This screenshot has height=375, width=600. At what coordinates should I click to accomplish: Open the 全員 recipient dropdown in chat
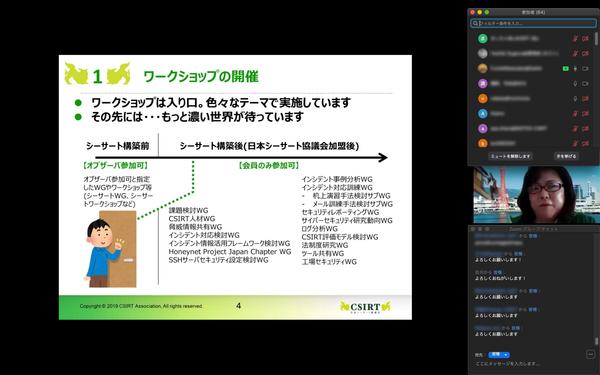499,355
